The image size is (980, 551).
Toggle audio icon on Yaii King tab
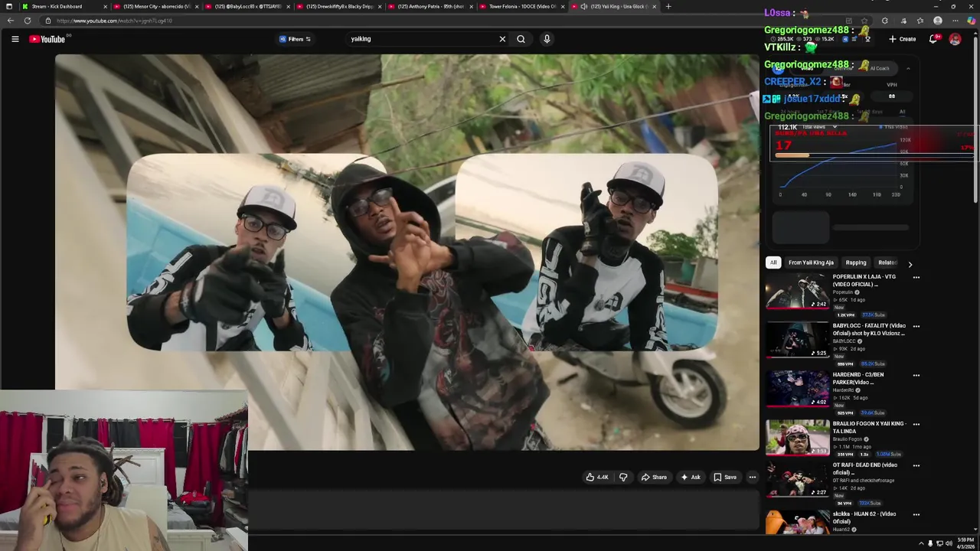pyautogui.click(x=584, y=6)
